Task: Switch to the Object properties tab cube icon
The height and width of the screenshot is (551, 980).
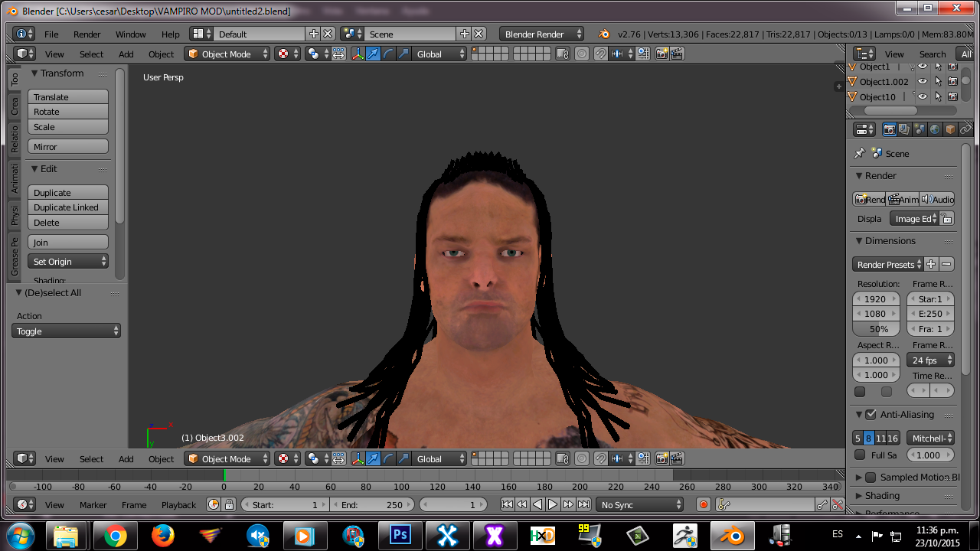Action: click(x=950, y=129)
